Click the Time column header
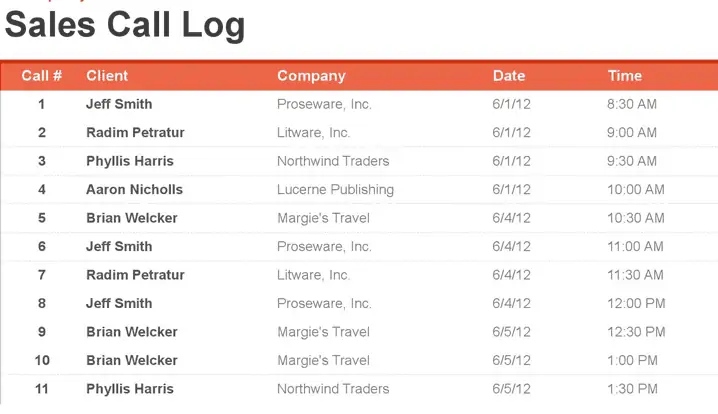 click(625, 76)
